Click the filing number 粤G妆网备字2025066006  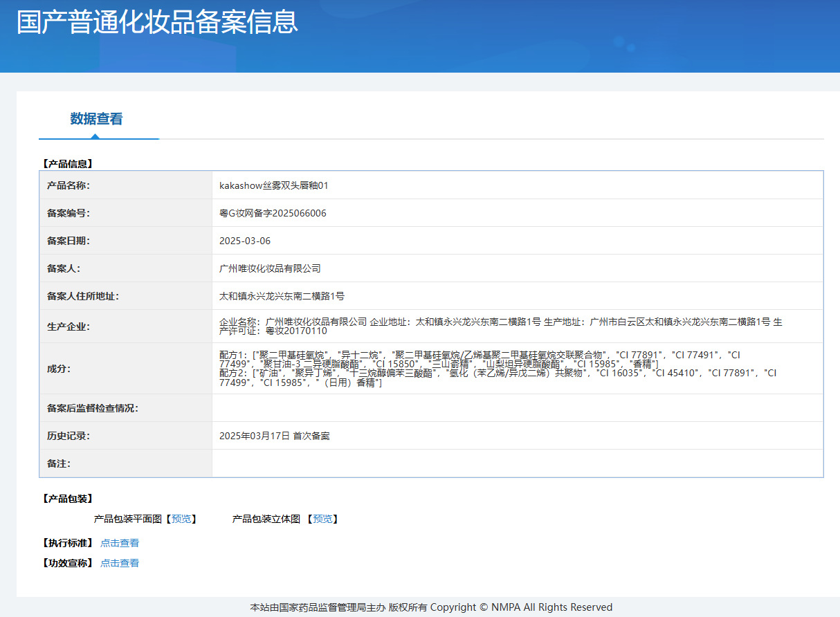273,213
